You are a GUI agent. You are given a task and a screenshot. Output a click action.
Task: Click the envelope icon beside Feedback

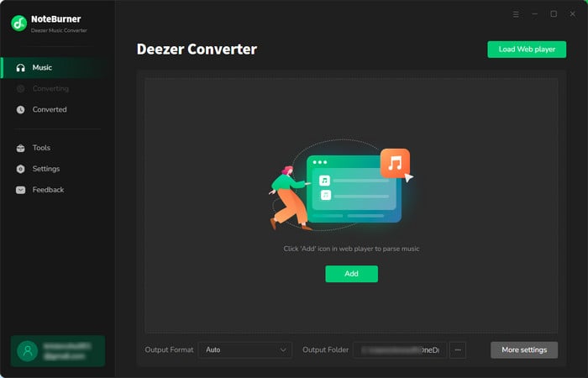click(x=21, y=190)
